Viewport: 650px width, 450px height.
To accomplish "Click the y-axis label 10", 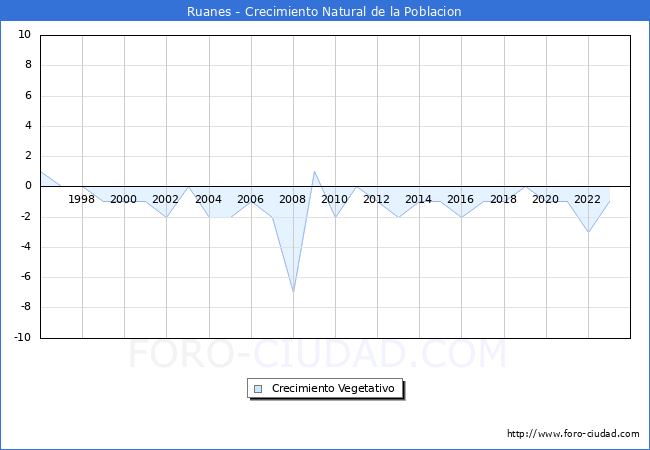I will click(24, 34).
